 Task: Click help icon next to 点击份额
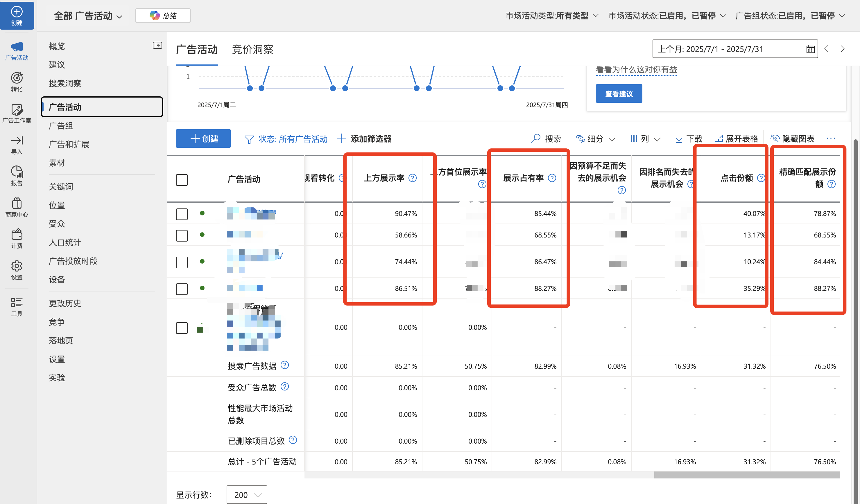(x=761, y=178)
